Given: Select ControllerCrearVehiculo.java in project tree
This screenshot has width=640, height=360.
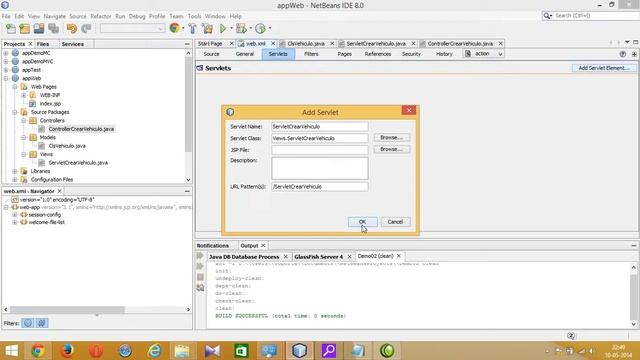Looking at the screenshot, I should point(81,129).
